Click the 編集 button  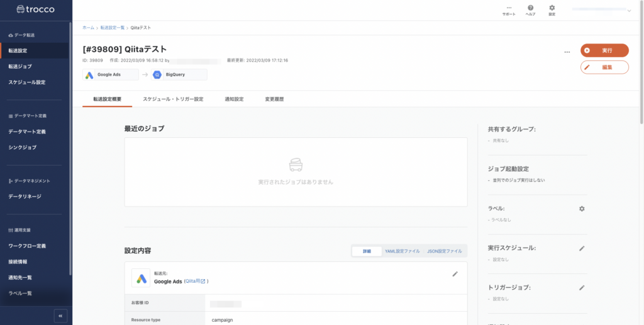pos(604,67)
